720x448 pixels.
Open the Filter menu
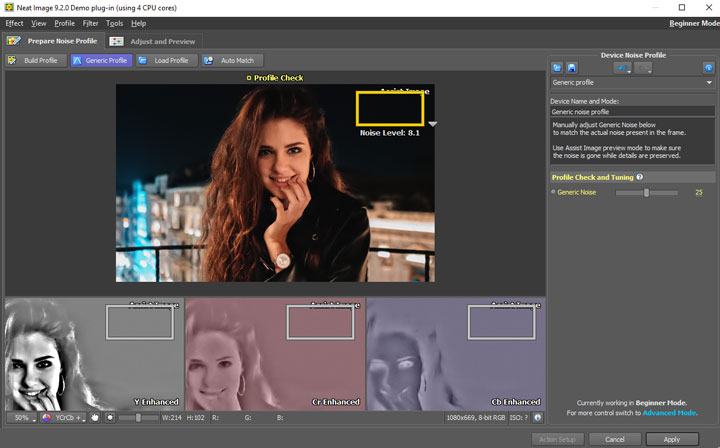[90, 23]
